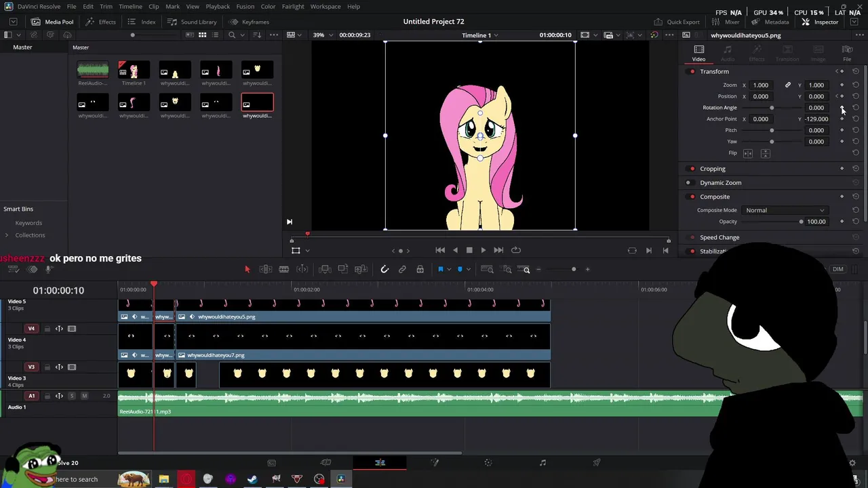868x488 pixels.
Task: Open the File menu
Action: pyautogui.click(x=71, y=6)
